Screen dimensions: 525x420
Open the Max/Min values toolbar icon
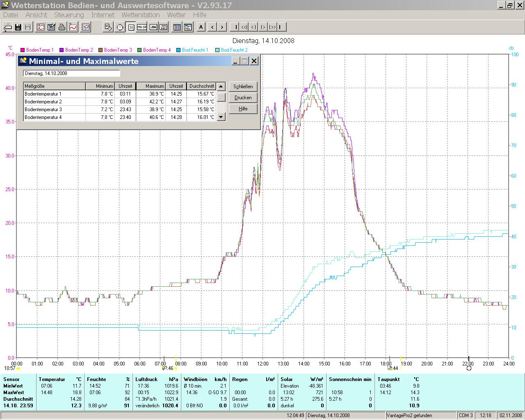tap(188, 27)
